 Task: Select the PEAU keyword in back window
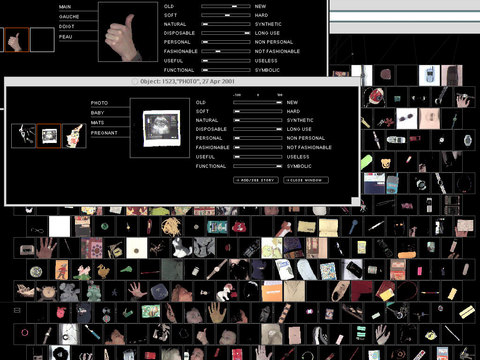(x=65, y=37)
